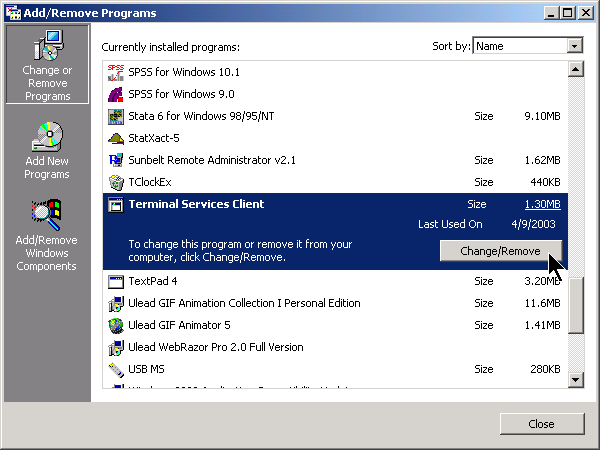This screenshot has width=600, height=450.
Task: Click the Ulead GIF Animator 5 icon
Action: tap(115, 325)
